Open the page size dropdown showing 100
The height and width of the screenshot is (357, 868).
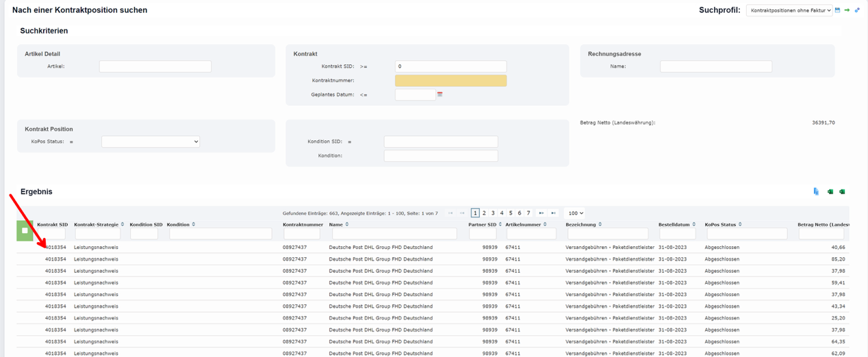[575, 213]
